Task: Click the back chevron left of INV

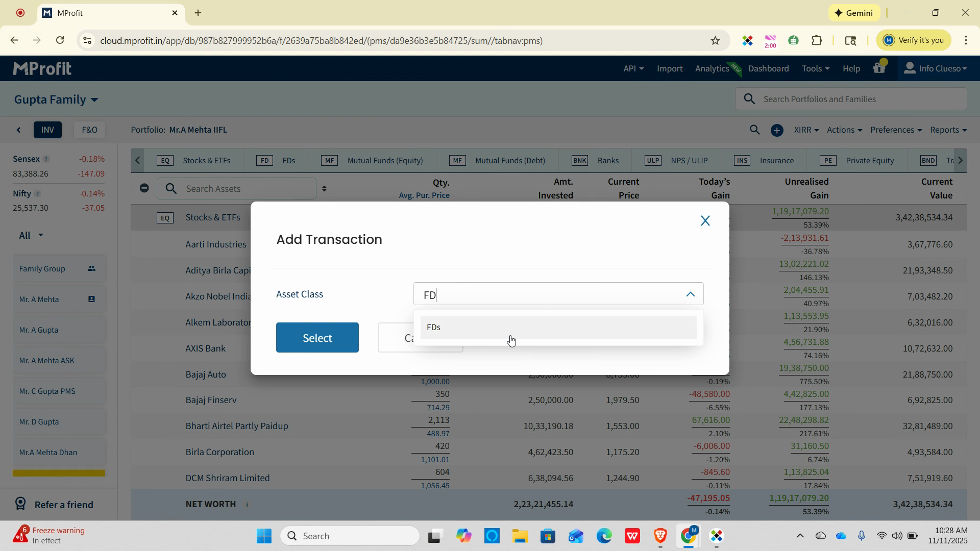Action: [x=19, y=130]
